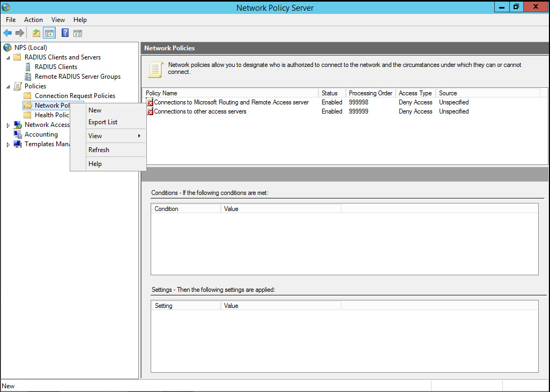Expand the Network Access Protection node

(x=8, y=125)
